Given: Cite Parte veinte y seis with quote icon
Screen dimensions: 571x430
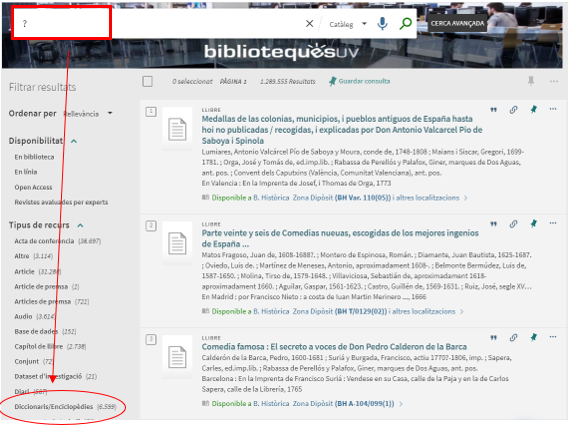Looking at the screenshot, I should point(493,224).
